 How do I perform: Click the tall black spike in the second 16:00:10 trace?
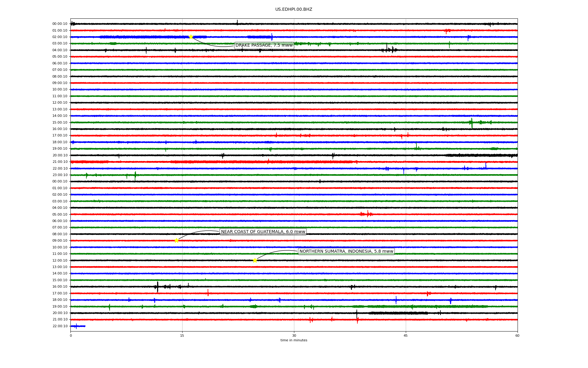(157, 287)
